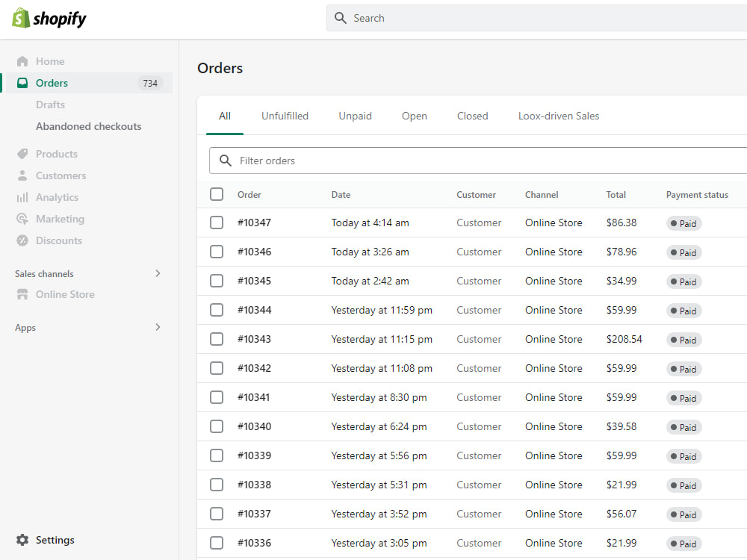Open the Loox-driven Sales tab
This screenshot has width=747, height=560.
coord(559,116)
